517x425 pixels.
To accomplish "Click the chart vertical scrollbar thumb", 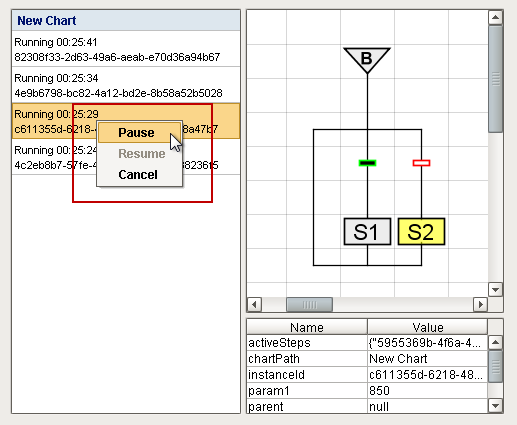I will [496, 79].
